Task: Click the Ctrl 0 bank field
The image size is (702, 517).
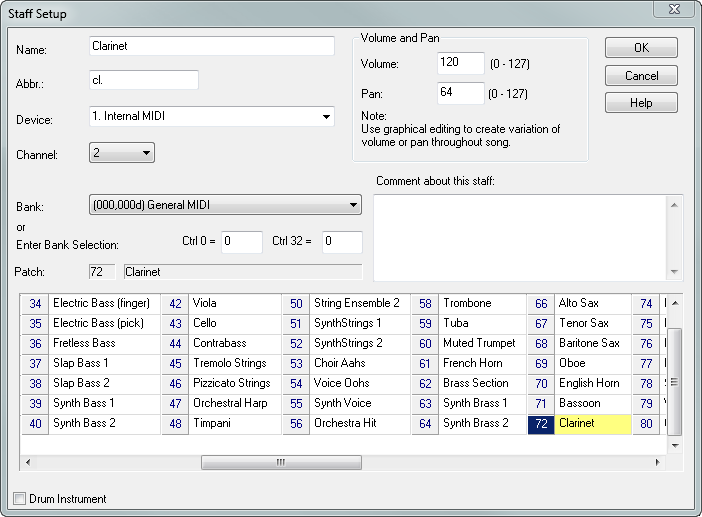Action: click(241, 242)
